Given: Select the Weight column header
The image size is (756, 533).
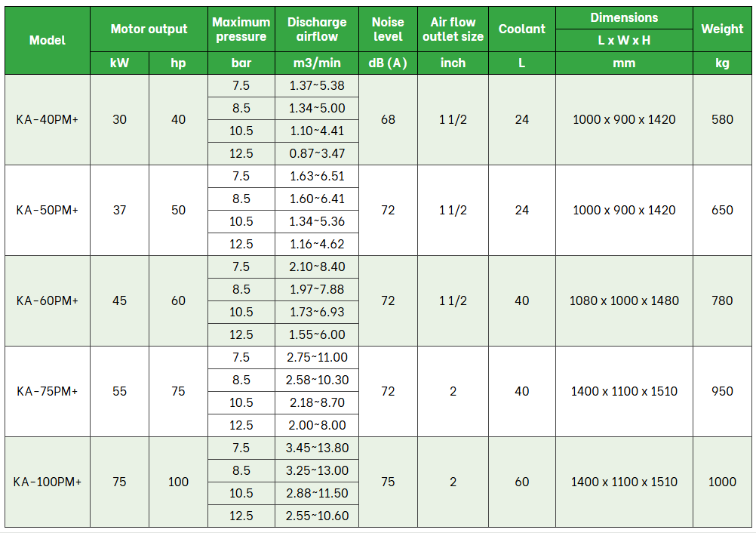Looking at the screenshot, I should pyautogui.click(x=722, y=29).
